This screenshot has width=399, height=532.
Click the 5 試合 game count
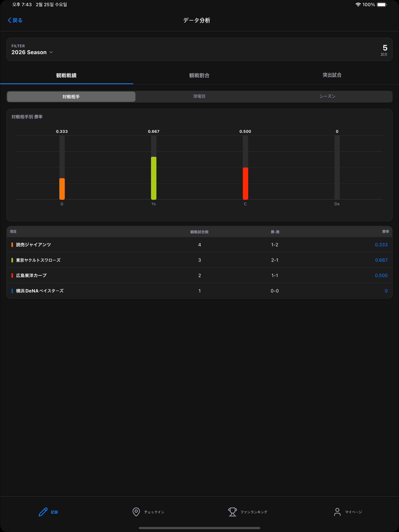pos(385,50)
